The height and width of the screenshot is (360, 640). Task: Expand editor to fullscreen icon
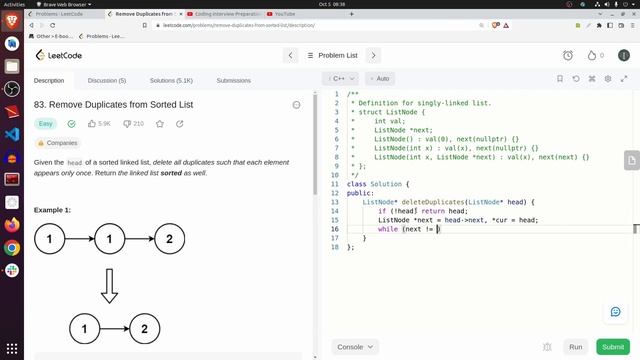624,78
